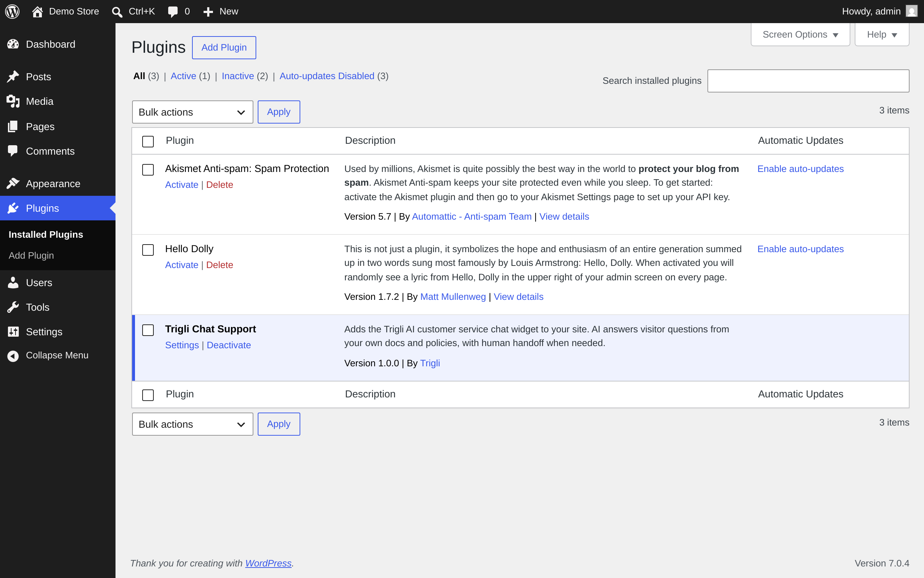Viewport: 924px width, 578px height.
Task: Click the Posts pushpin icon
Action: (13, 77)
